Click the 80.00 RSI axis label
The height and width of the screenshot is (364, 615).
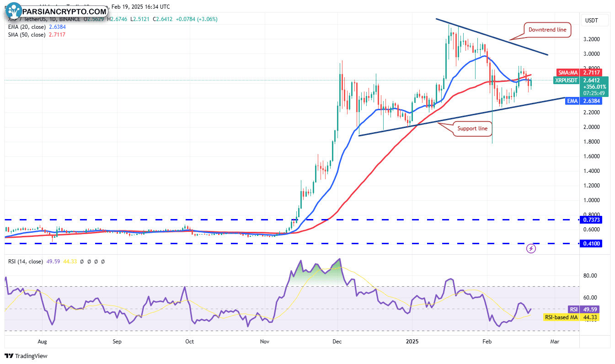pyautogui.click(x=590, y=276)
